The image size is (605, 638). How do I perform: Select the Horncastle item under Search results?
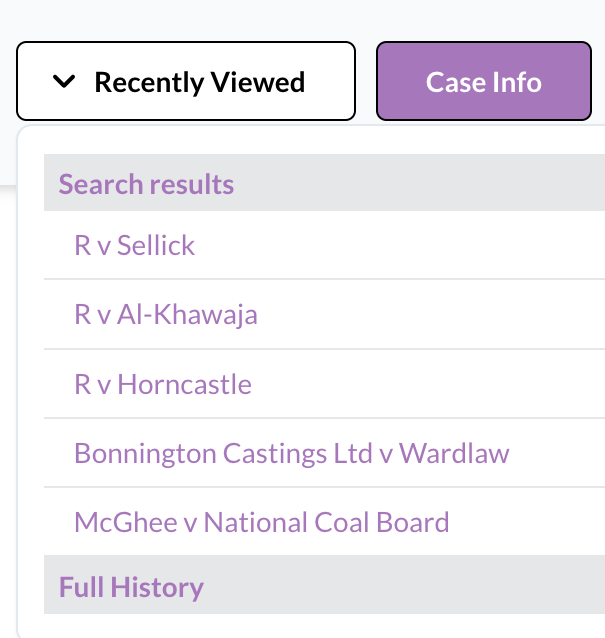click(x=163, y=384)
